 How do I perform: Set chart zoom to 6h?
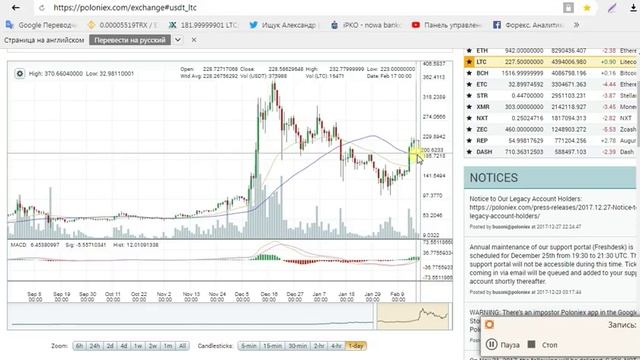tap(79, 346)
